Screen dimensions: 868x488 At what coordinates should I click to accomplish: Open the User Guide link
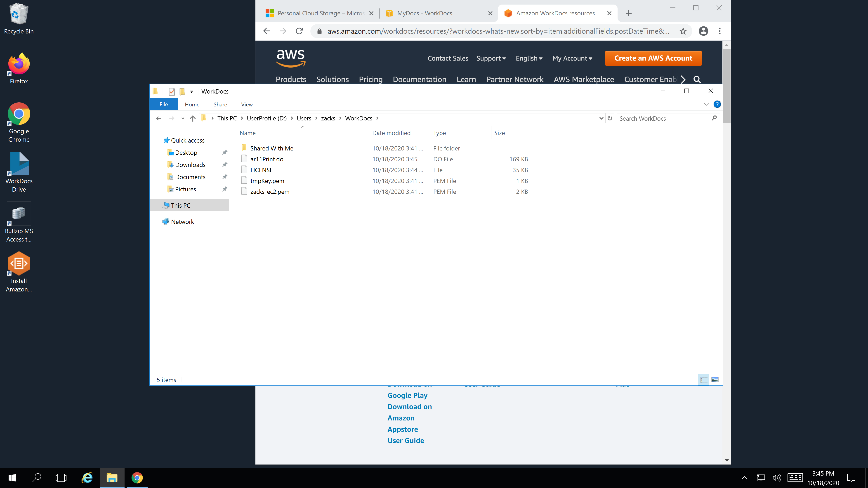coord(405,441)
